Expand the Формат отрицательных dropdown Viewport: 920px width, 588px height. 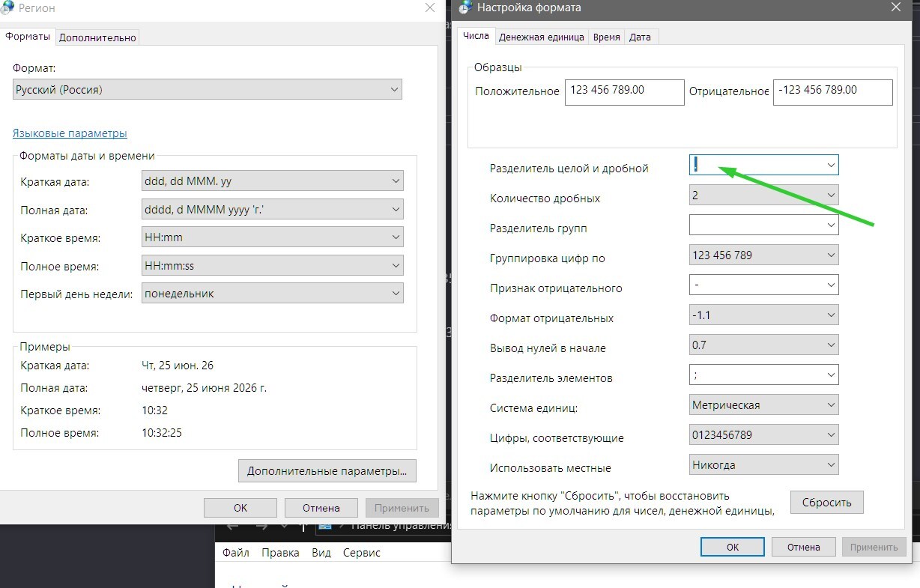[763, 315]
